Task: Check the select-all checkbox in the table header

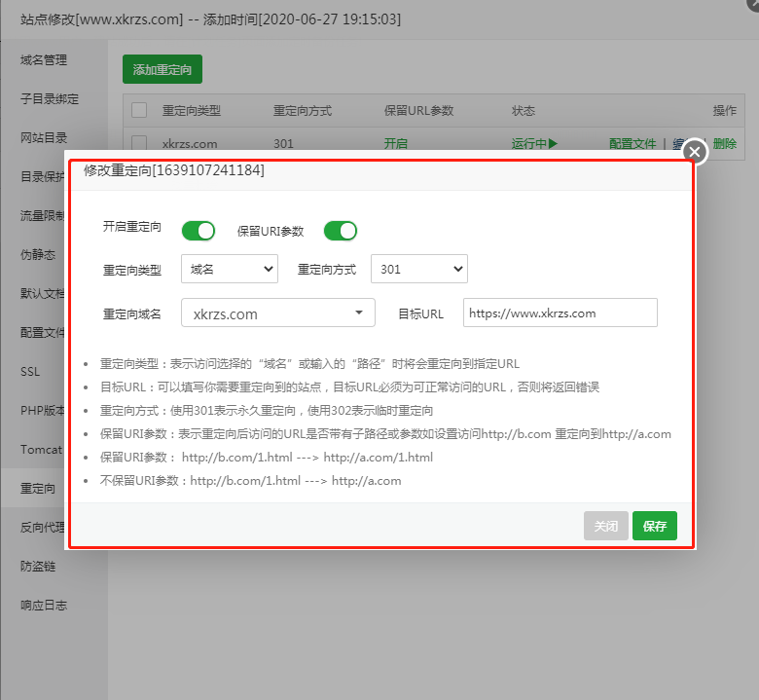Action: coord(139,110)
